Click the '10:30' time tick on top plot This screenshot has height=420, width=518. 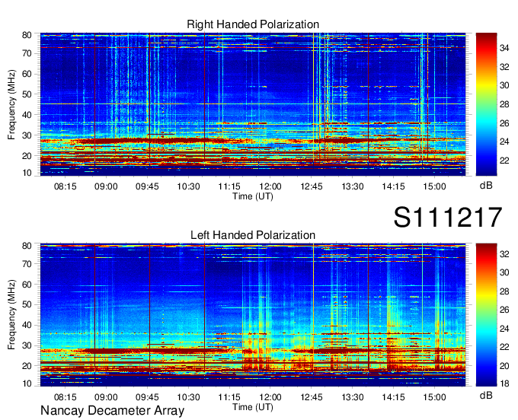pyautogui.click(x=188, y=186)
